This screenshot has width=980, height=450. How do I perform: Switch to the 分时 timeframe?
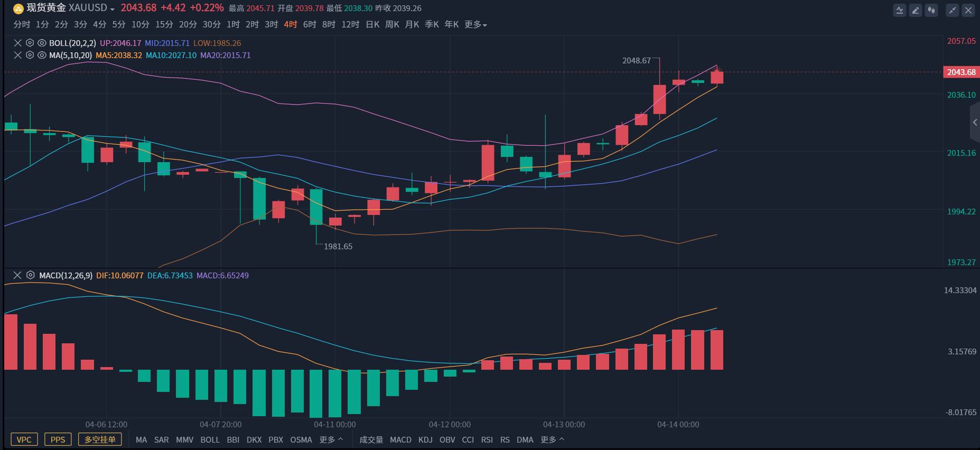point(22,24)
